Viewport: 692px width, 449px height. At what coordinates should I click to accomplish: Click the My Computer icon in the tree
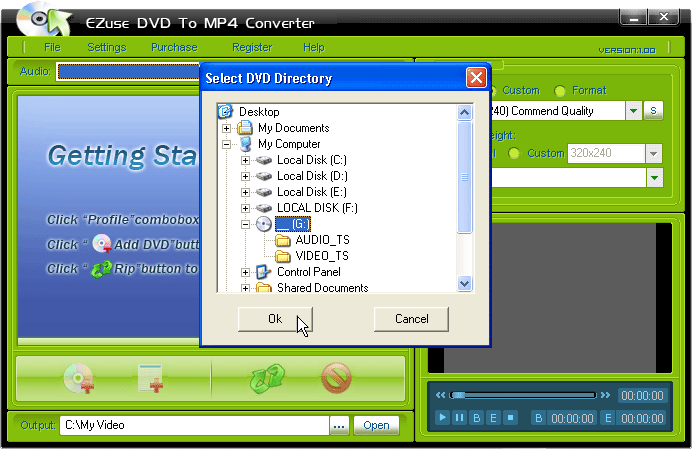(245, 144)
